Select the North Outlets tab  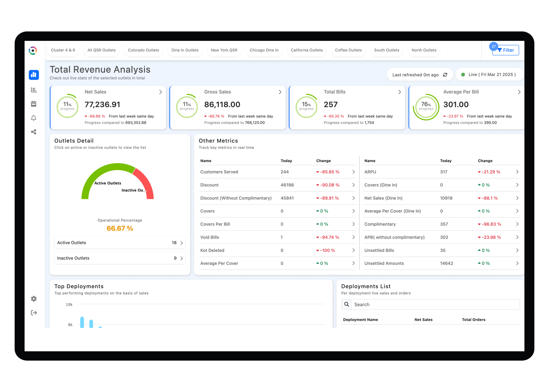coord(424,50)
